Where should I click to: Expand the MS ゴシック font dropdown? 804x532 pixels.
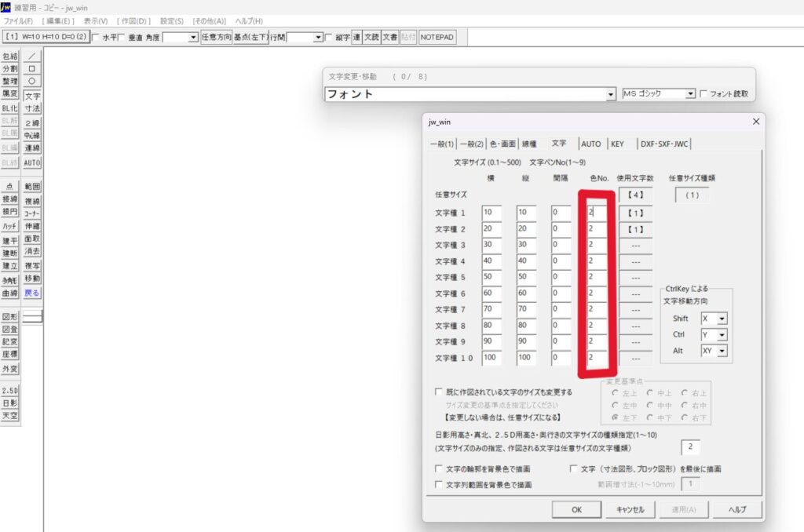(x=690, y=93)
